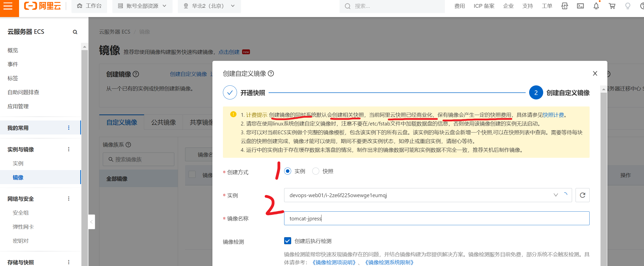
Task: Open the 快照计费 link
Action: point(553,115)
